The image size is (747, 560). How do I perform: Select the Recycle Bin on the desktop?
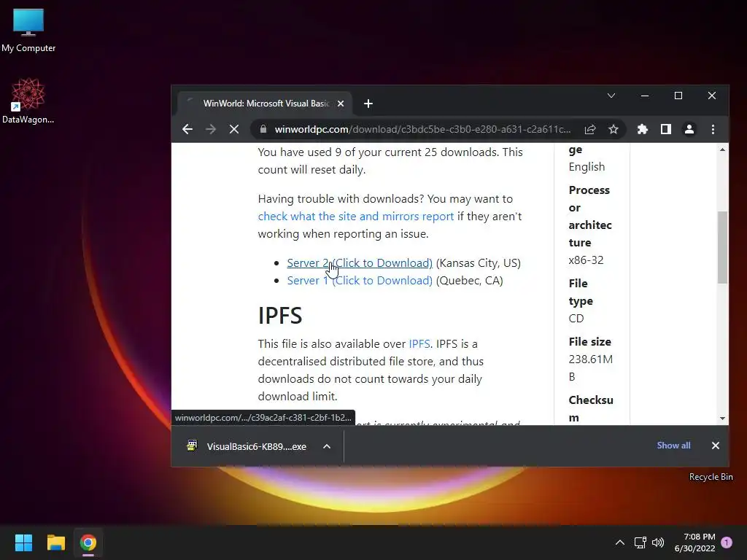711,477
